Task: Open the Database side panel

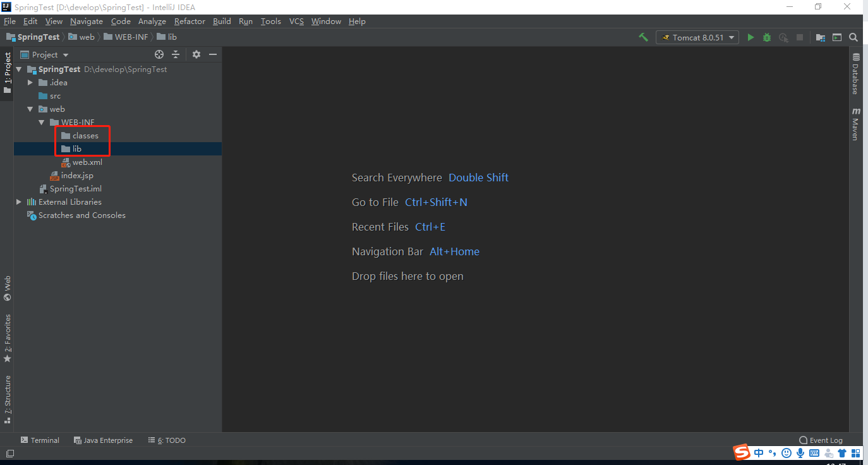Action: tap(855, 73)
